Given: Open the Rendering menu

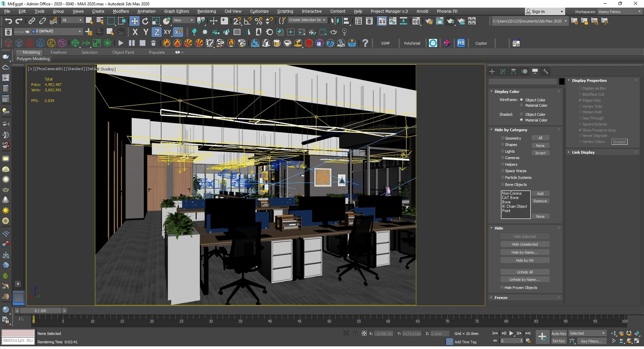Looking at the screenshot, I should tap(206, 11).
